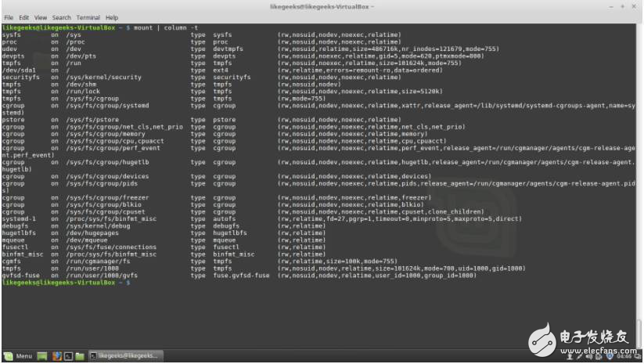Open the File menu
This screenshot has width=644, height=364.
[x=9, y=18]
